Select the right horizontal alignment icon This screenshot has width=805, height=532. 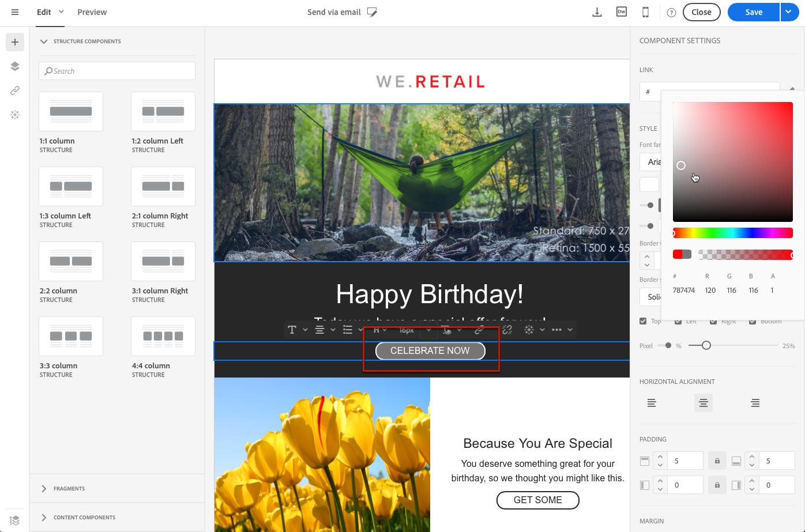coord(755,403)
